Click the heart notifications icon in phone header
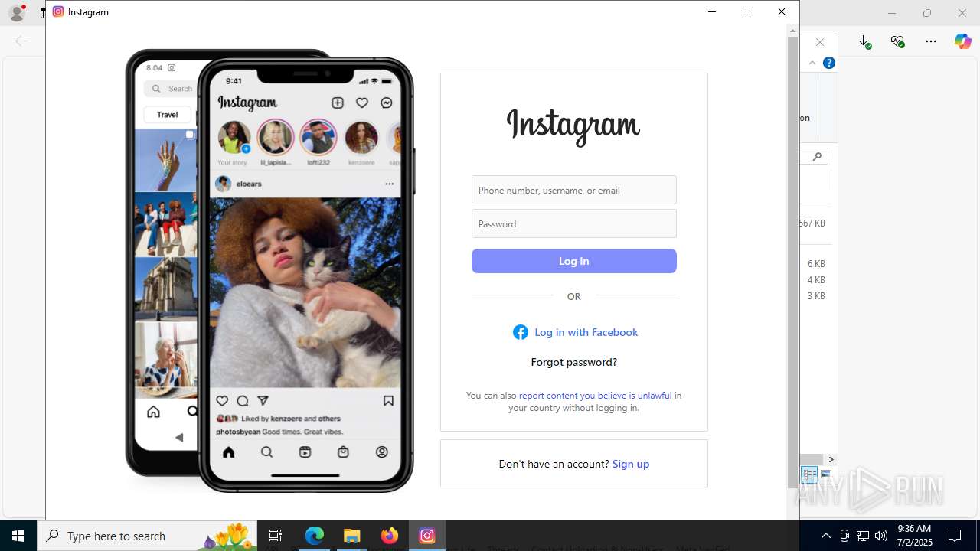This screenshot has height=551, width=980. 362,103
